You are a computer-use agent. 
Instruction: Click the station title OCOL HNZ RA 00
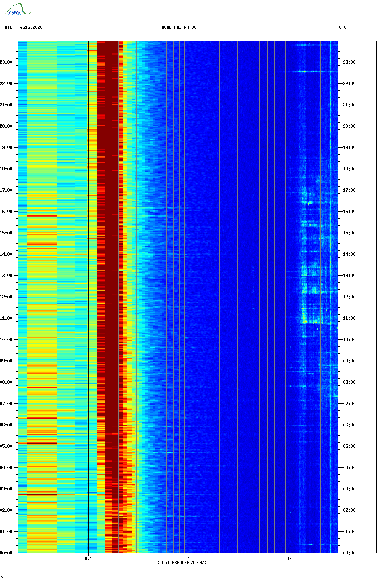179,27
